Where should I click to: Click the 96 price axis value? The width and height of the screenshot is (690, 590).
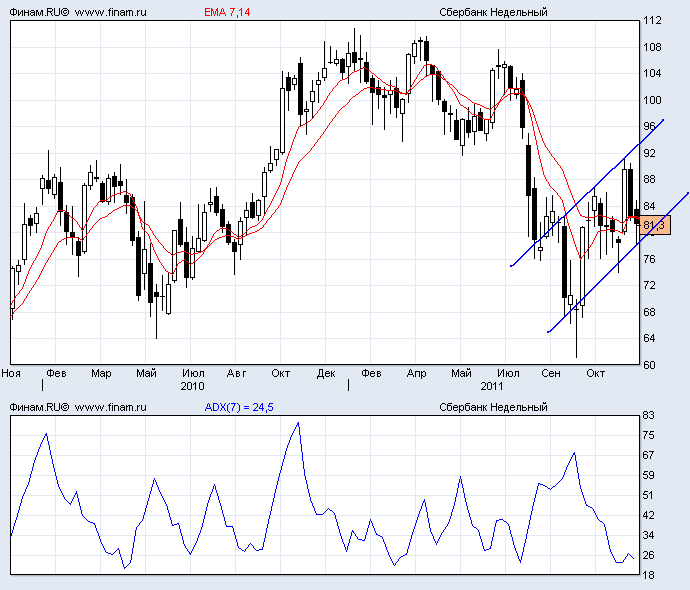point(650,127)
